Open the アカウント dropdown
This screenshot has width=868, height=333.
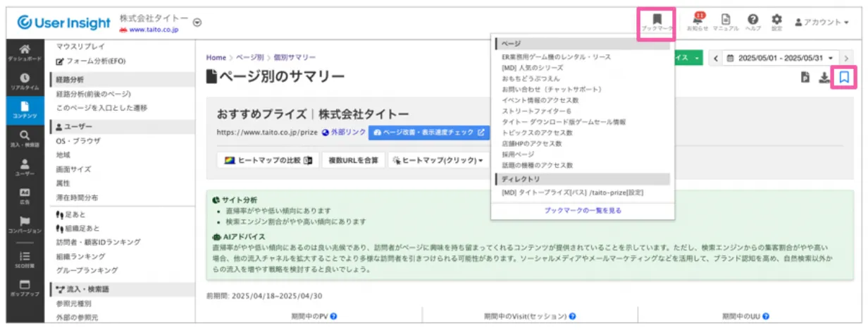tap(821, 23)
